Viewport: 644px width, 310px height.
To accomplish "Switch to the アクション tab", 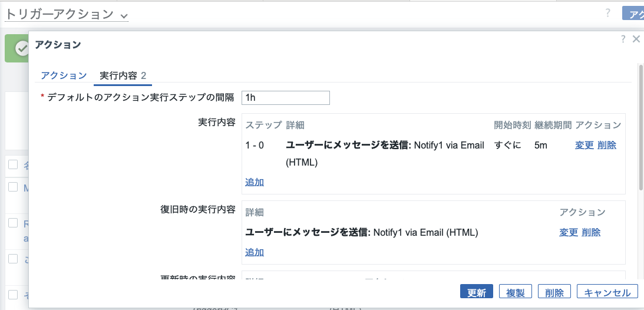I will (64, 75).
